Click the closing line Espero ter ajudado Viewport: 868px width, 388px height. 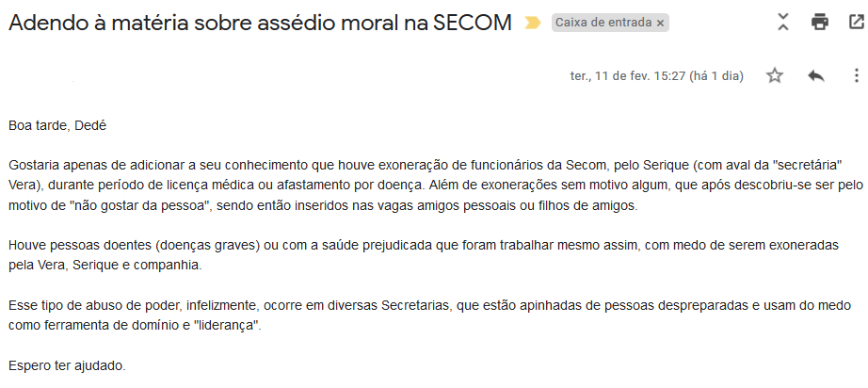(66, 365)
